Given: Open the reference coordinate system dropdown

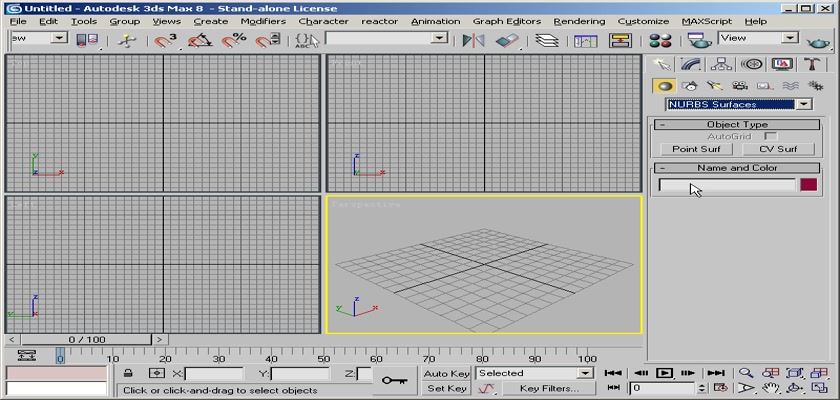Looking at the screenshot, I should pyautogui.click(x=39, y=38).
